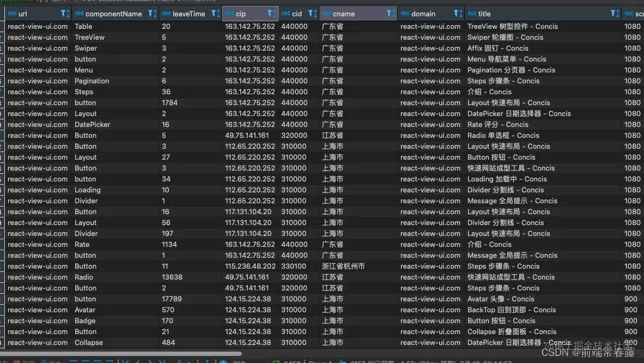Select componentName cell 'TreeView'
The height and width of the screenshot is (363, 644).
point(116,38)
